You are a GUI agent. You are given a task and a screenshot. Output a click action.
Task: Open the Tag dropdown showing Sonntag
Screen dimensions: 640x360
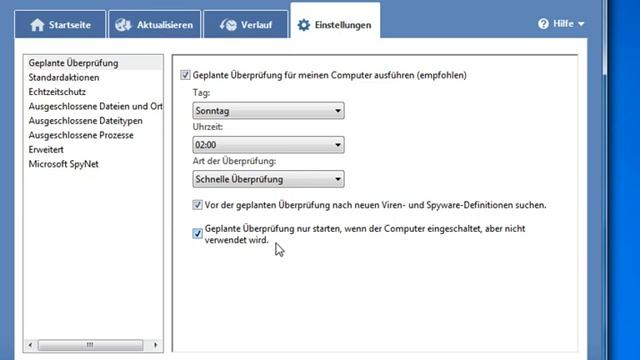tap(268, 111)
